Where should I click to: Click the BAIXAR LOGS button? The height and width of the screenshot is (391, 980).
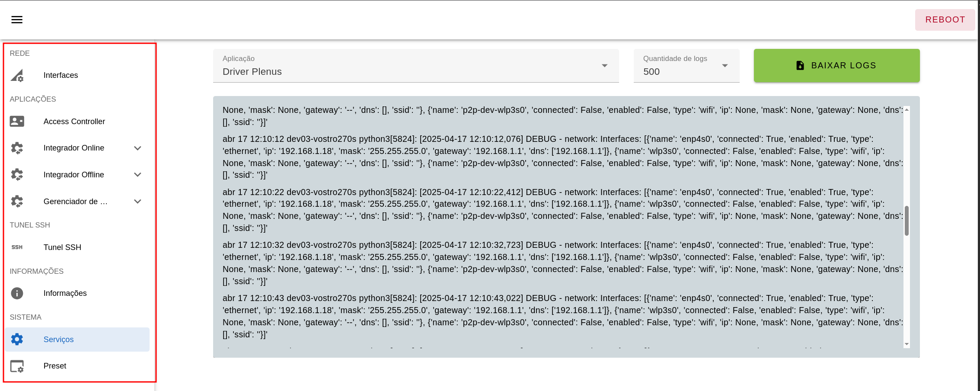836,66
